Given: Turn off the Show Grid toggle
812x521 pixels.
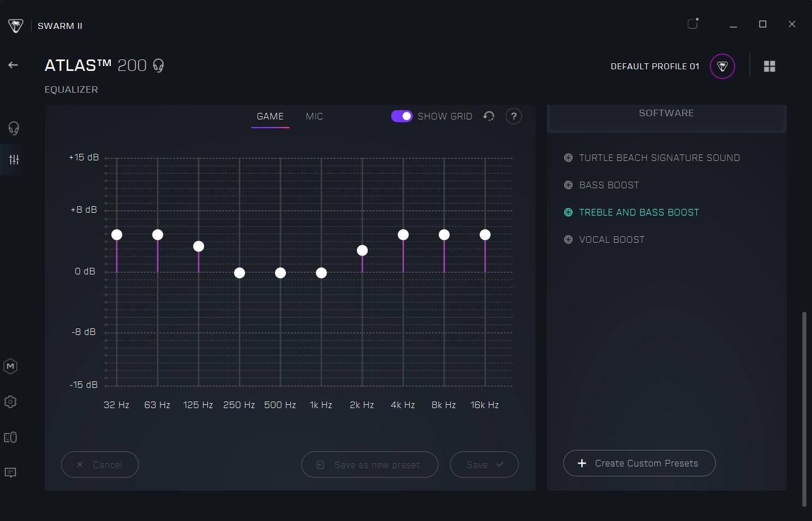Looking at the screenshot, I should [402, 116].
